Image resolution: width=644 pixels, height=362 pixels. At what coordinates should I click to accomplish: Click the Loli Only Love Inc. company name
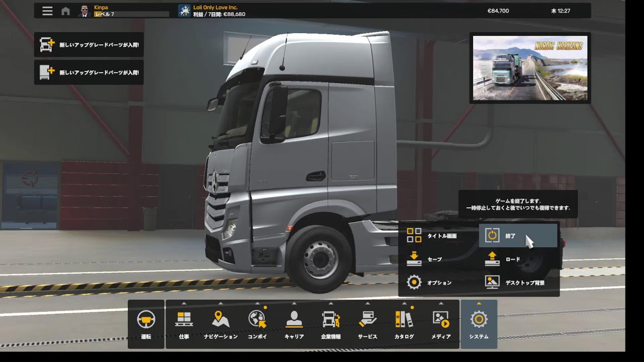click(x=215, y=8)
